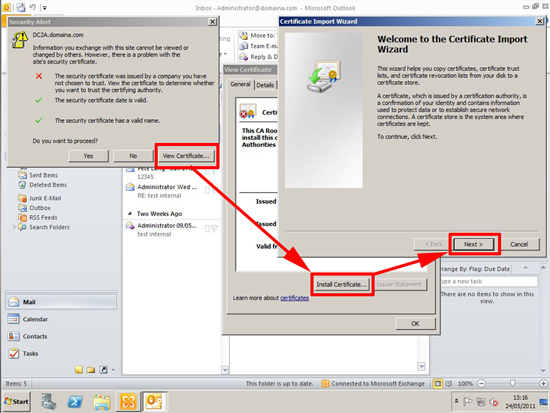This screenshot has height=413, width=550.
Task: Open the RSS Feeds folder
Action: coord(43,218)
